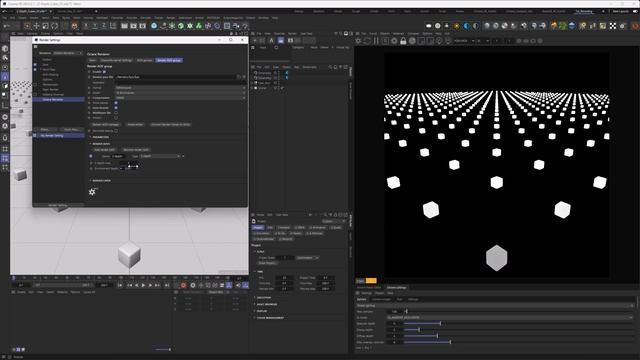
Task: Toggle the Save checkbox in Render Settings list
Action: pyautogui.click(x=35, y=64)
